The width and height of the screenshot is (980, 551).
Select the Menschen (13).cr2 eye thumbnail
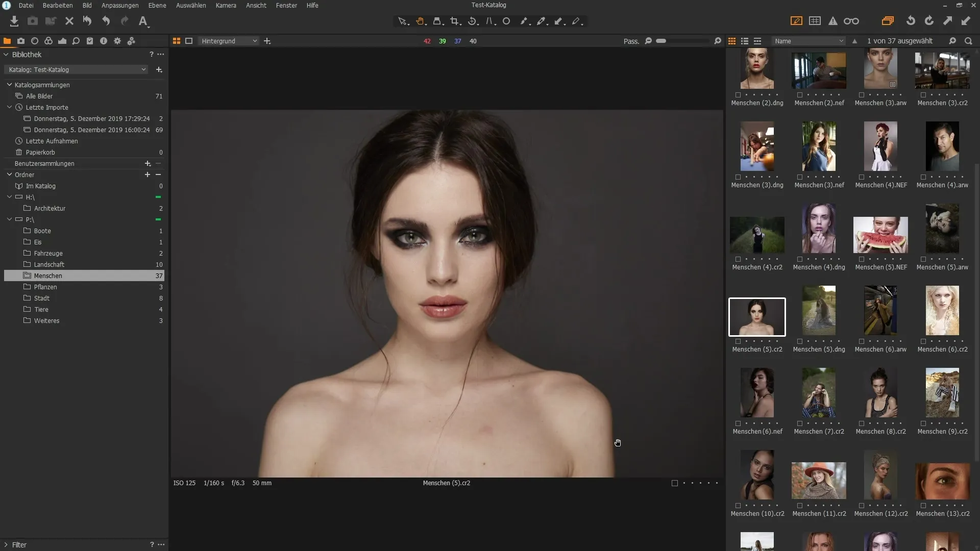point(942,481)
